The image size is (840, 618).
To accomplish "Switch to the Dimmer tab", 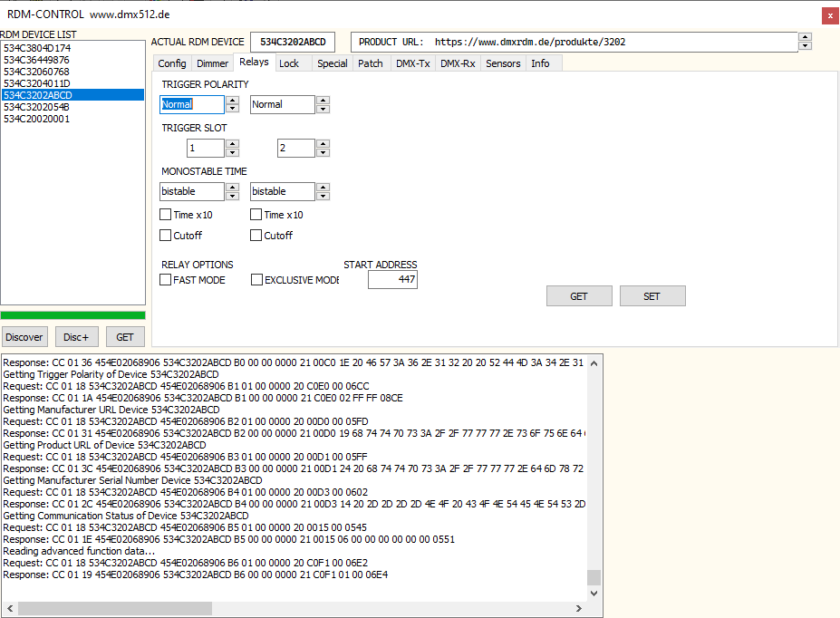I will (x=213, y=63).
